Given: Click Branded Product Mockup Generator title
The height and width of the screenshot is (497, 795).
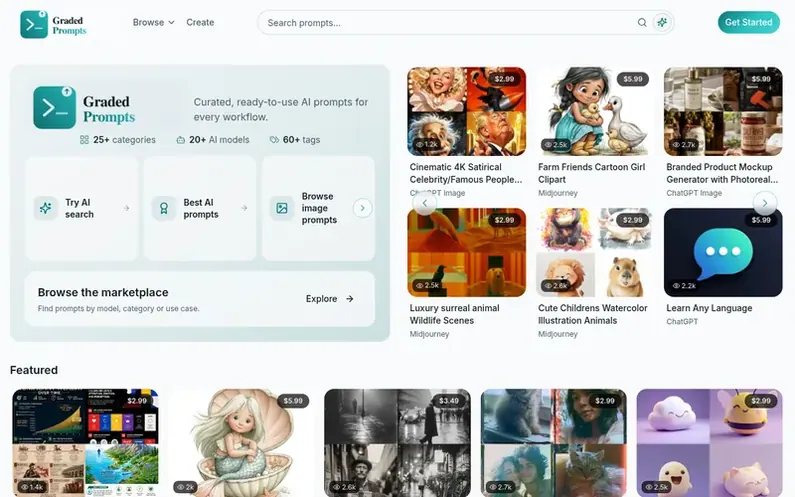Looking at the screenshot, I should [721, 173].
